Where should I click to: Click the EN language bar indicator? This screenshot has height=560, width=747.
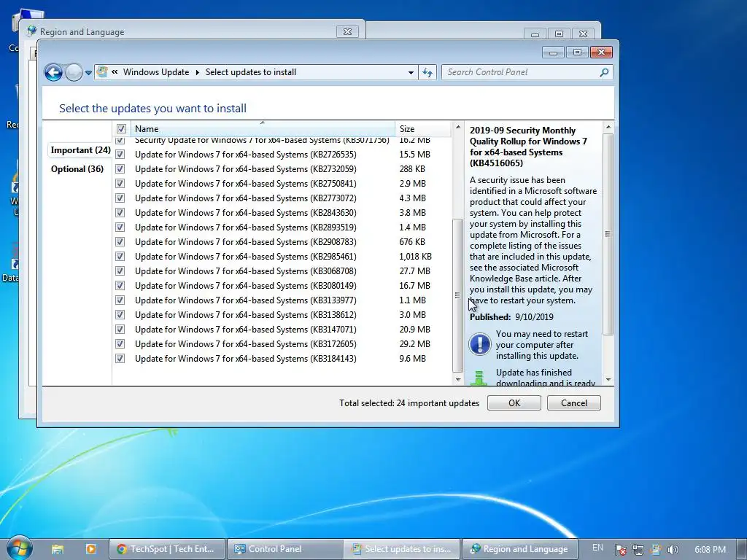point(597,548)
